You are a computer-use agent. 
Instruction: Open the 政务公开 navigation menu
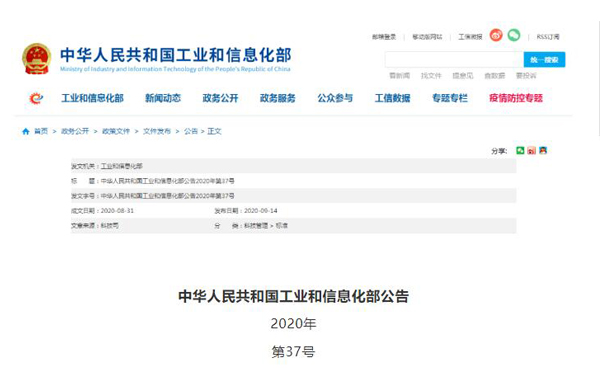click(x=220, y=98)
